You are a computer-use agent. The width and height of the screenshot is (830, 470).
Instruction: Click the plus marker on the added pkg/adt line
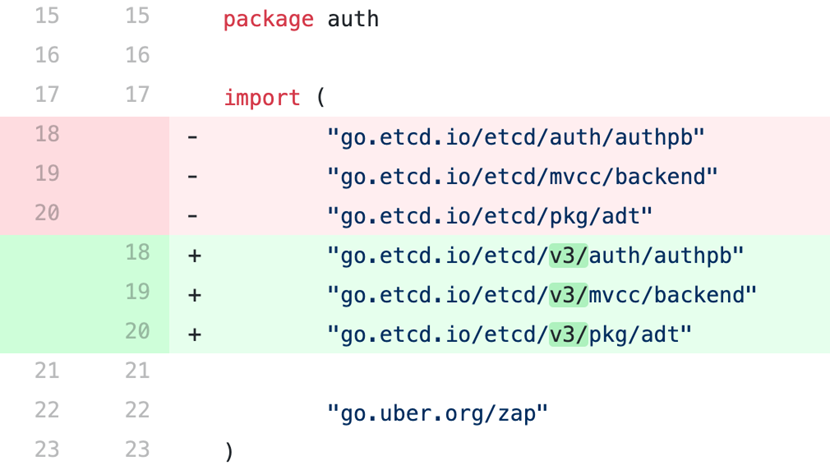[x=194, y=334]
